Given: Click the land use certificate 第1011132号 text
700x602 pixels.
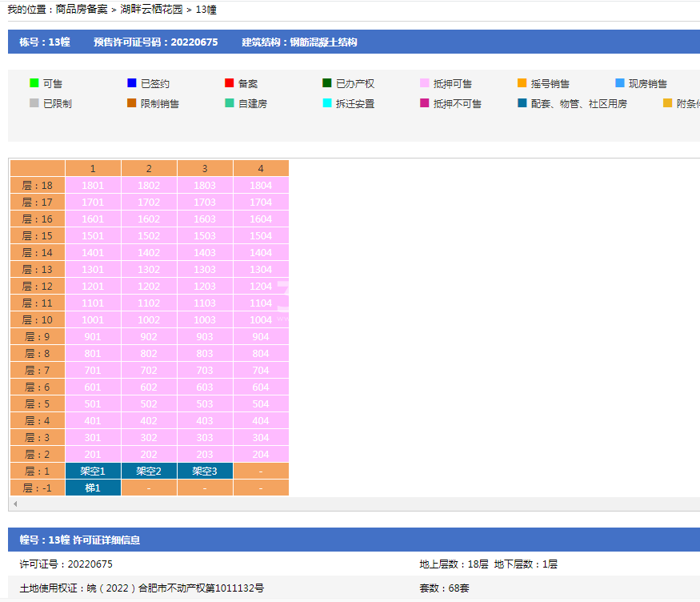Looking at the screenshot, I should click(234, 588).
